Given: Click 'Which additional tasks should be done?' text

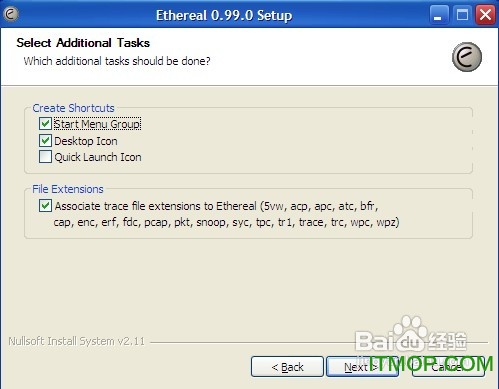Looking at the screenshot, I should click(117, 61).
